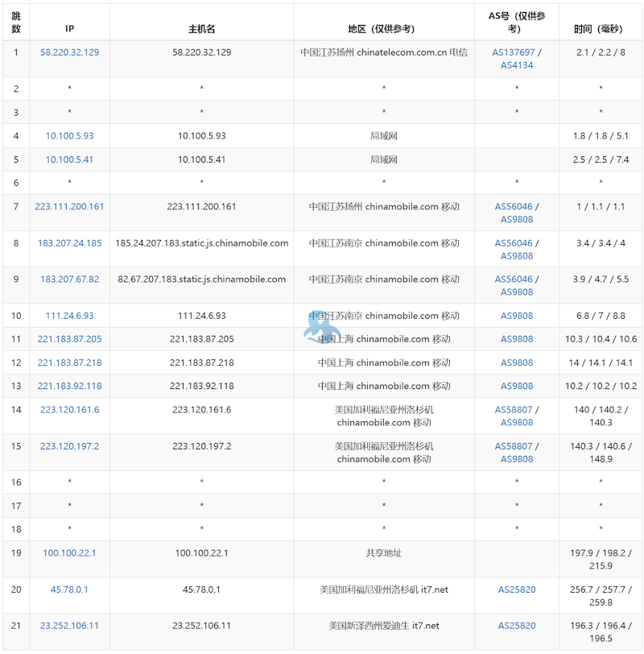The height and width of the screenshot is (654, 644).
Task: Open IP link 183.207.24.185
Action: [69, 243]
